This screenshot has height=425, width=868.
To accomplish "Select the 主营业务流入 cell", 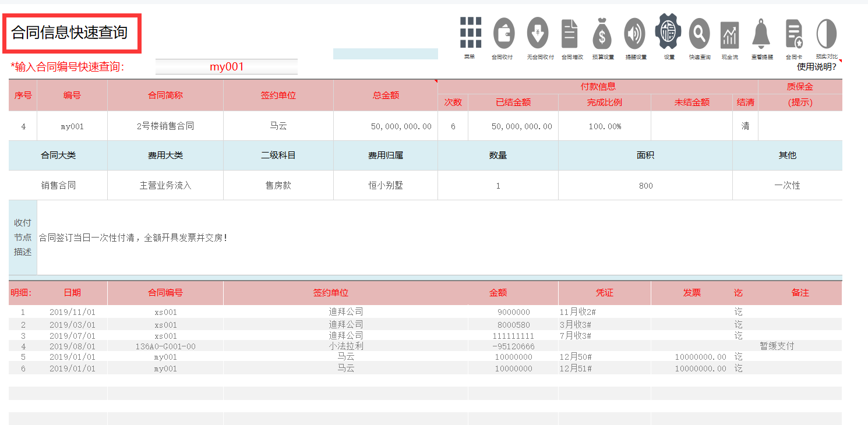I will pyautogui.click(x=165, y=186).
